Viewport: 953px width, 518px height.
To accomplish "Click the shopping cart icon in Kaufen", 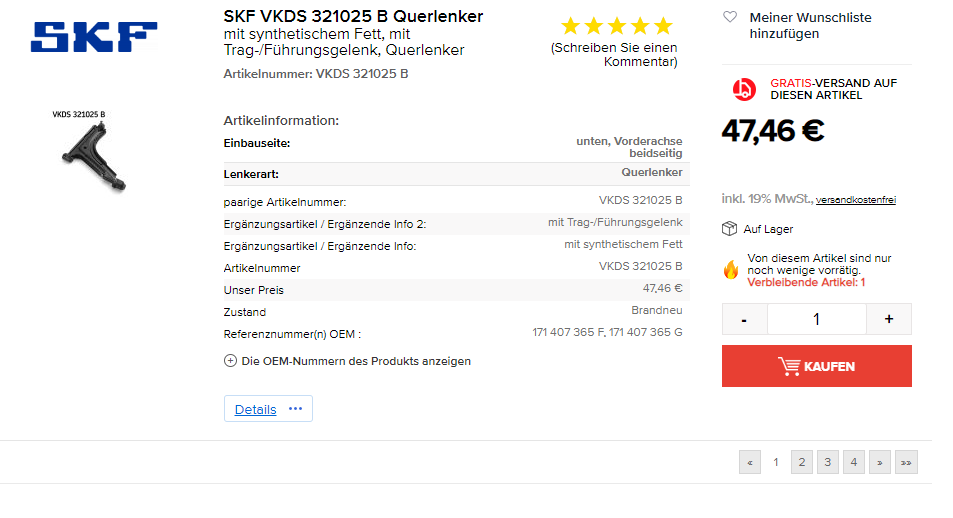I will [789, 366].
